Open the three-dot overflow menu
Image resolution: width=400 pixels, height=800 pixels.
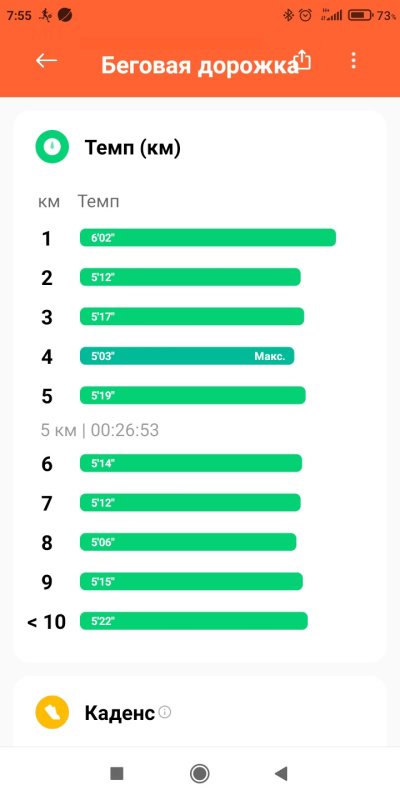pyautogui.click(x=353, y=61)
